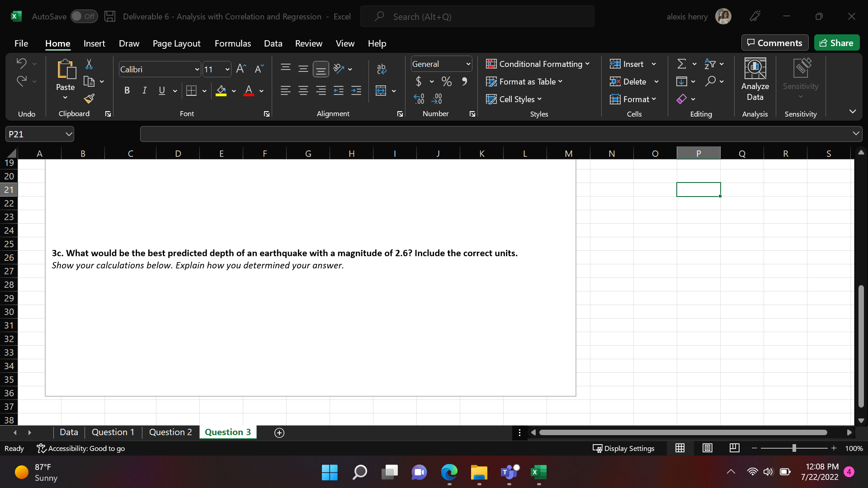Open the Question 1 sheet tab
The width and height of the screenshot is (868, 488).
[113, 432]
